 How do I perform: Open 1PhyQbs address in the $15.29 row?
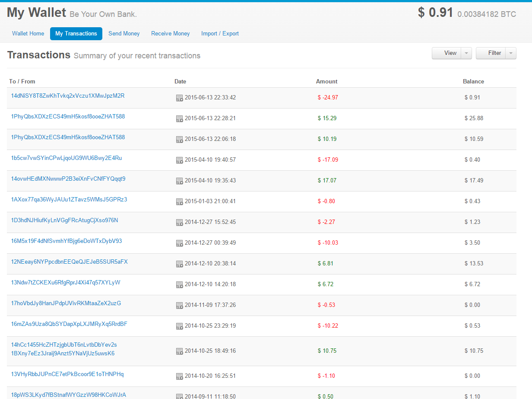tap(68, 116)
